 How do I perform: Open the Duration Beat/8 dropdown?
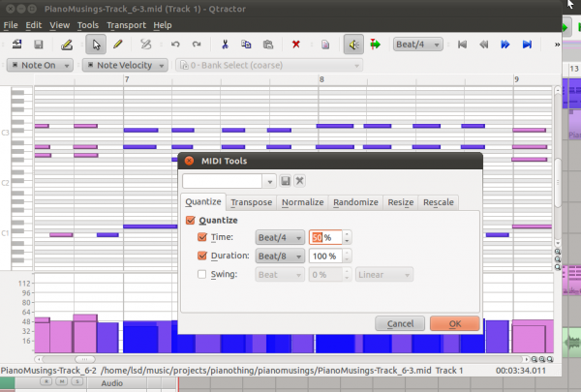pyautogui.click(x=280, y=256)
